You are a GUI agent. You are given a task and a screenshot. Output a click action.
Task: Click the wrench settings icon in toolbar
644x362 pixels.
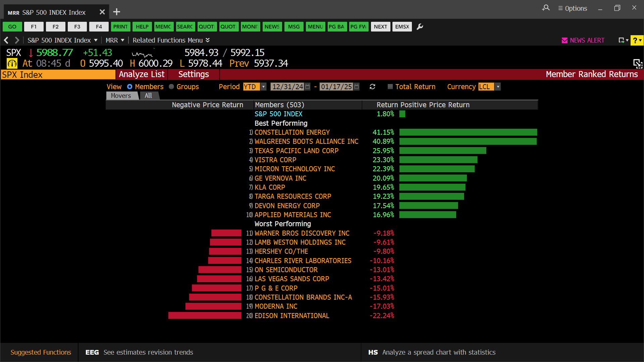420,27
